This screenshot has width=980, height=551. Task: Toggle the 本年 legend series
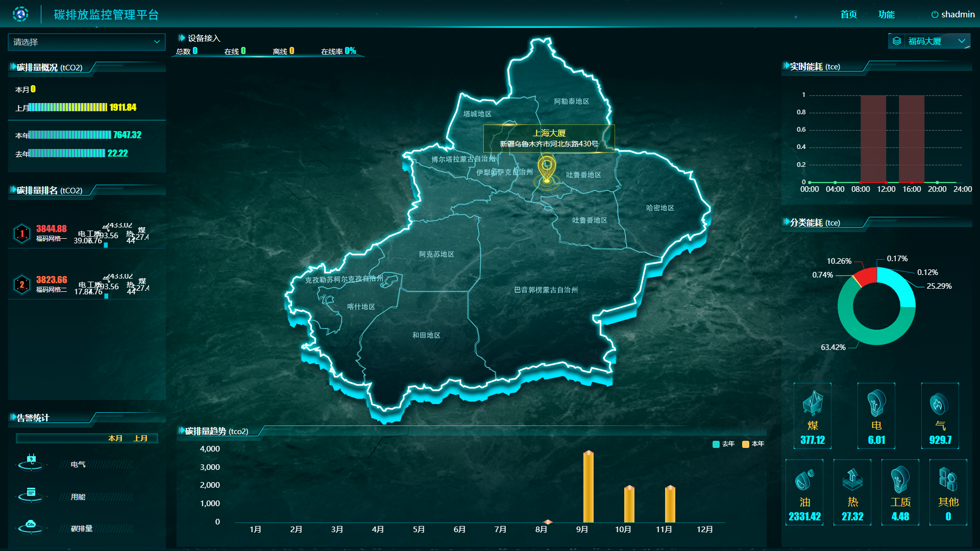click(753, 444)
